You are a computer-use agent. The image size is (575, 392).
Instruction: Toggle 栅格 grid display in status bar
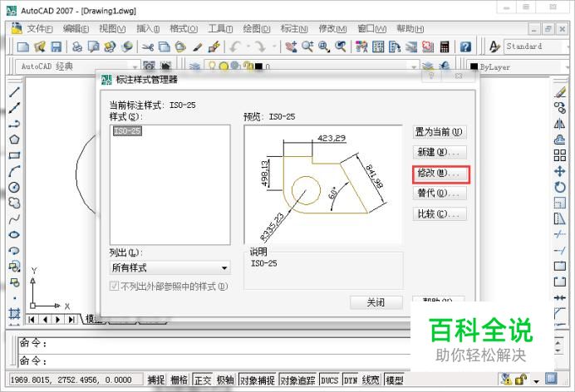179,380
